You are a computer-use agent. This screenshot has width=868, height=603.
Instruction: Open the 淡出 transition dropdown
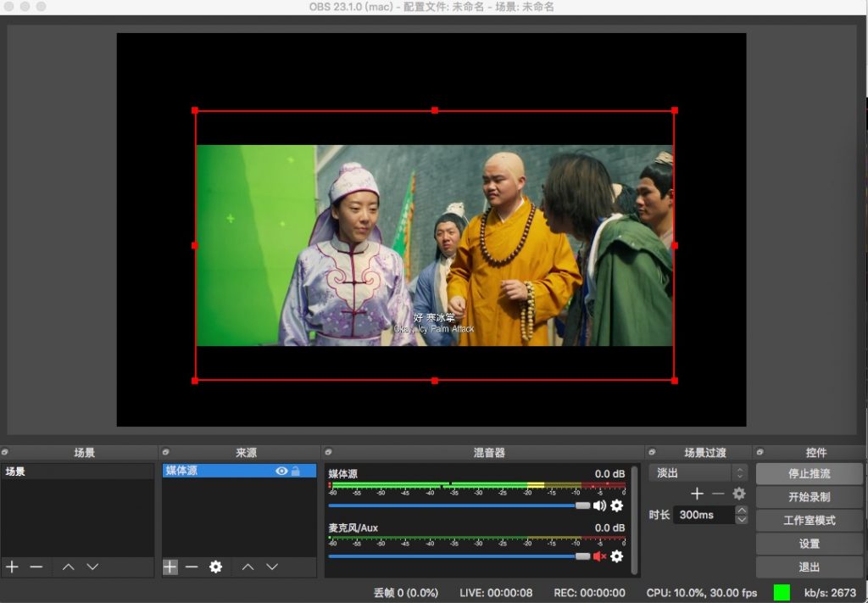tap(698, 473)
